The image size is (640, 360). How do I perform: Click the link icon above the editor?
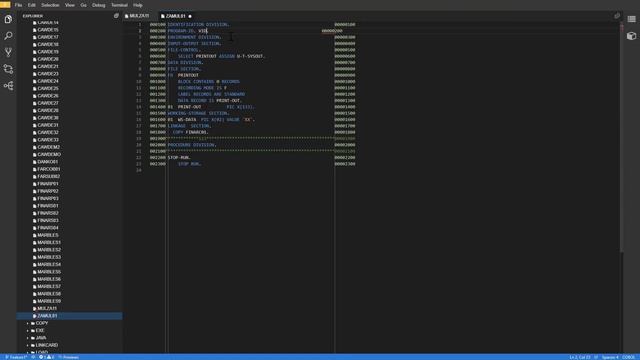tap(617, 16)
